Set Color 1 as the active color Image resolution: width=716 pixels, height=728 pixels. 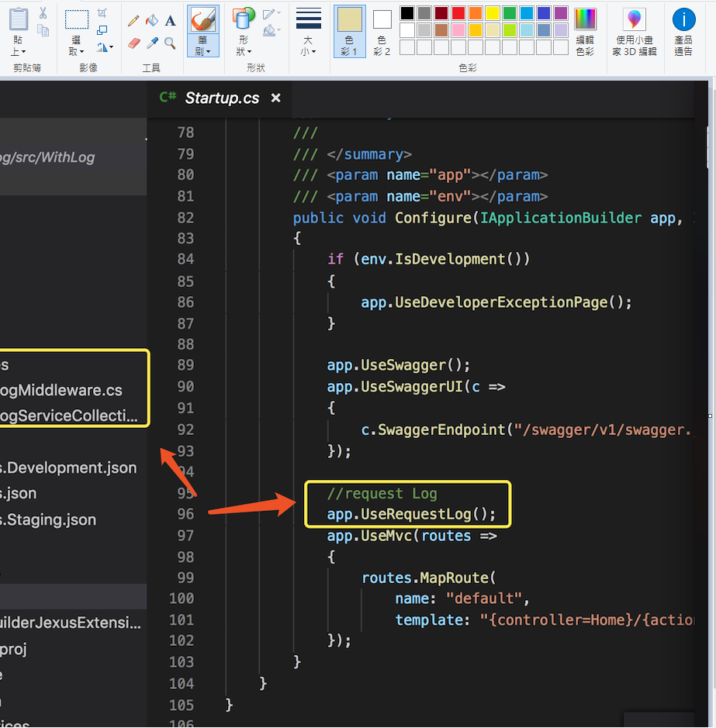point(349,32)
